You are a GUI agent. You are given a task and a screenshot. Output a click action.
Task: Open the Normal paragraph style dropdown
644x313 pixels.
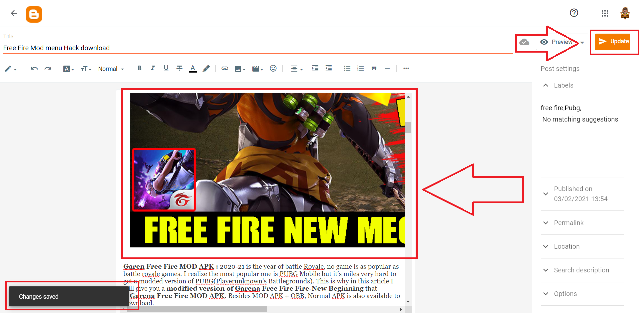tap(111, 69)
